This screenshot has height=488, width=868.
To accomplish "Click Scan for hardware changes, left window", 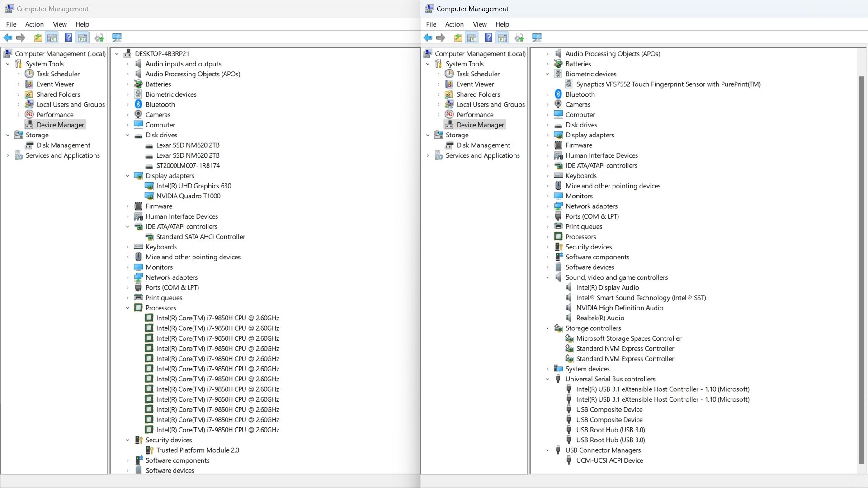I will point(117,38).
